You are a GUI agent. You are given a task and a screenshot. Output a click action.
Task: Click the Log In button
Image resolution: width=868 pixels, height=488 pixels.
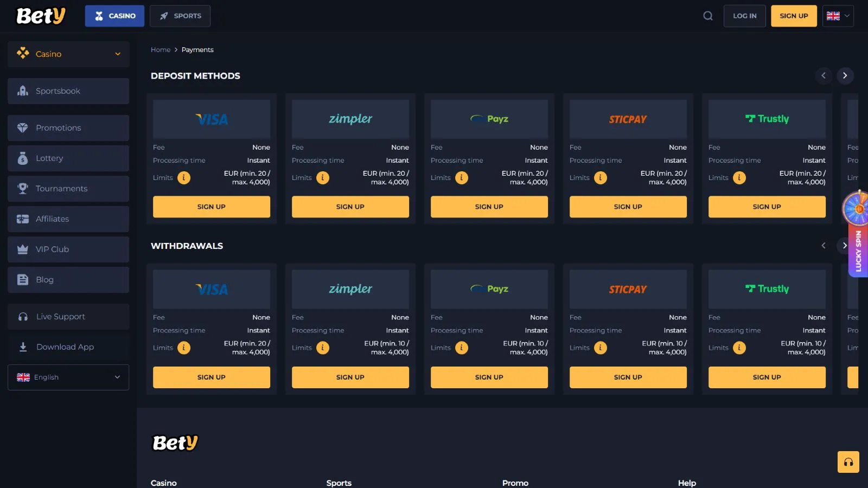[x=744, y=16]
